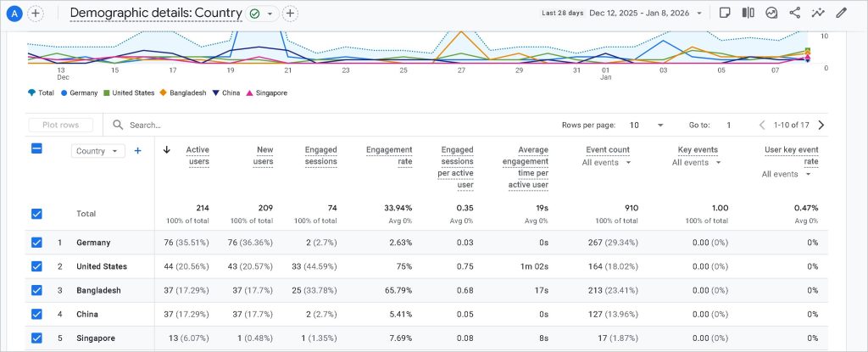Sort by Average engagement time per active user
Screen dimensions: 868x352
click(x=526, y=167)
